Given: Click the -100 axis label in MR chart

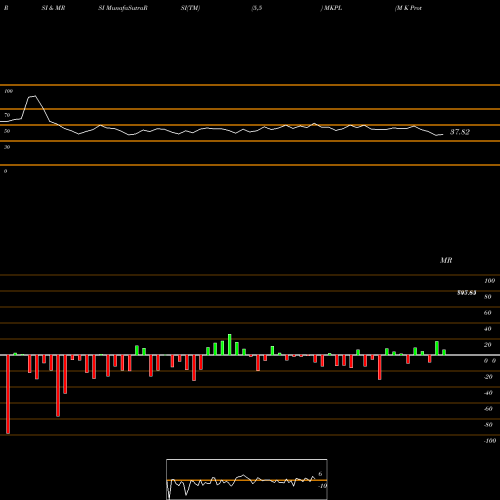Looking at the screenshot, I should [x=490, y=441].
